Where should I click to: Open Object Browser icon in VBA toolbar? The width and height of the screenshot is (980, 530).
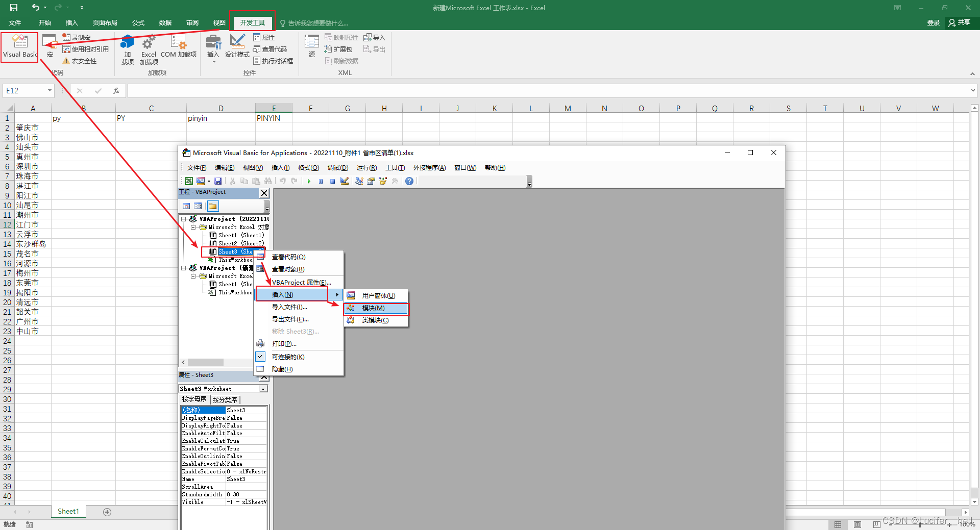(x=383, y=181)
